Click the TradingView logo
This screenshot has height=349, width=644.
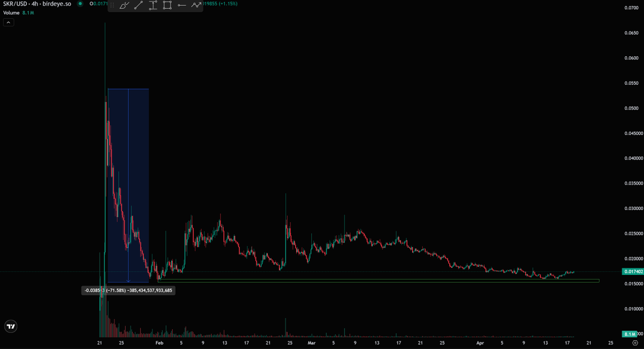[11, 326]
